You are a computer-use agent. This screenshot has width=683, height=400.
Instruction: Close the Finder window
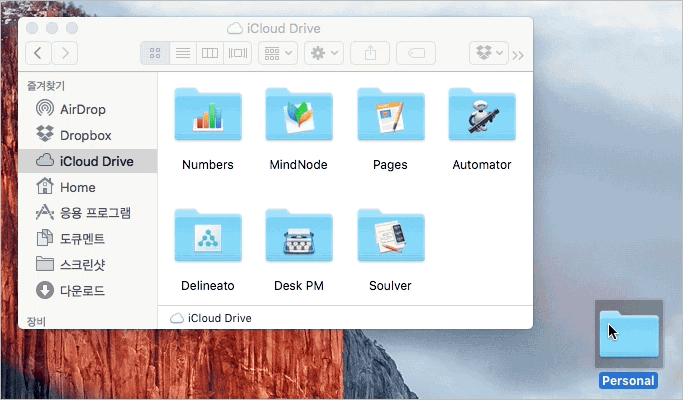(32, 28)
